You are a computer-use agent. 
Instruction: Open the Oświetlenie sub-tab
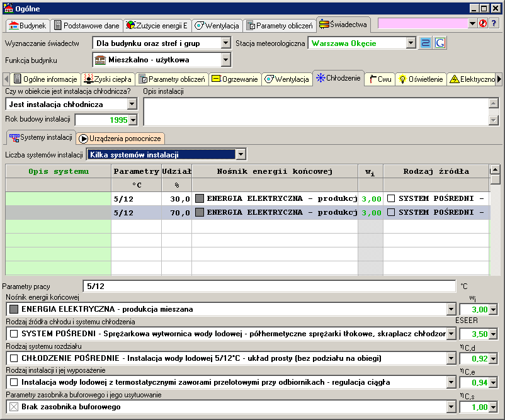421,79
